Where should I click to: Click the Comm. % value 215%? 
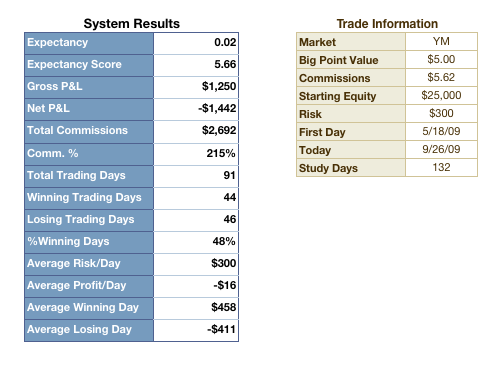196,154
